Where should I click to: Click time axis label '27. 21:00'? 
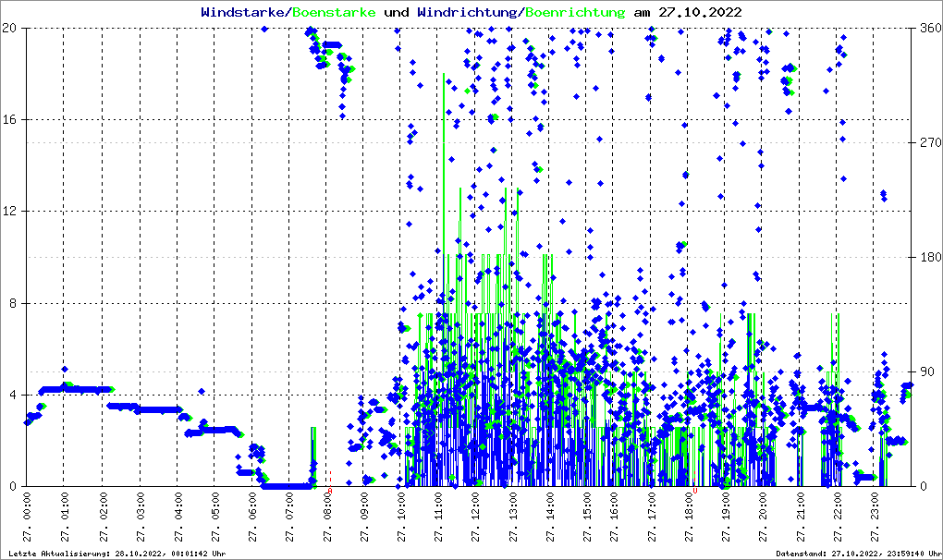(x=801, y=517)
